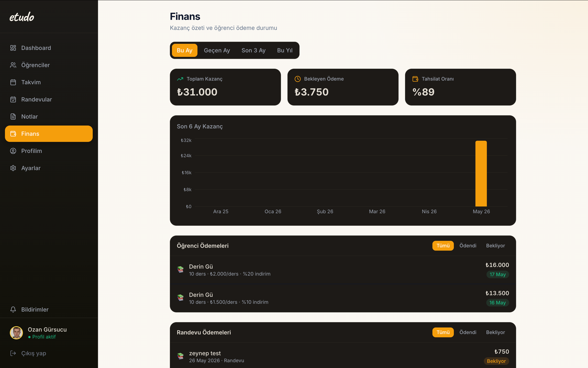Click Ozan Gürsucu profile avatar
The height and width of the screenshot is (368, 588).
[16, 333]
